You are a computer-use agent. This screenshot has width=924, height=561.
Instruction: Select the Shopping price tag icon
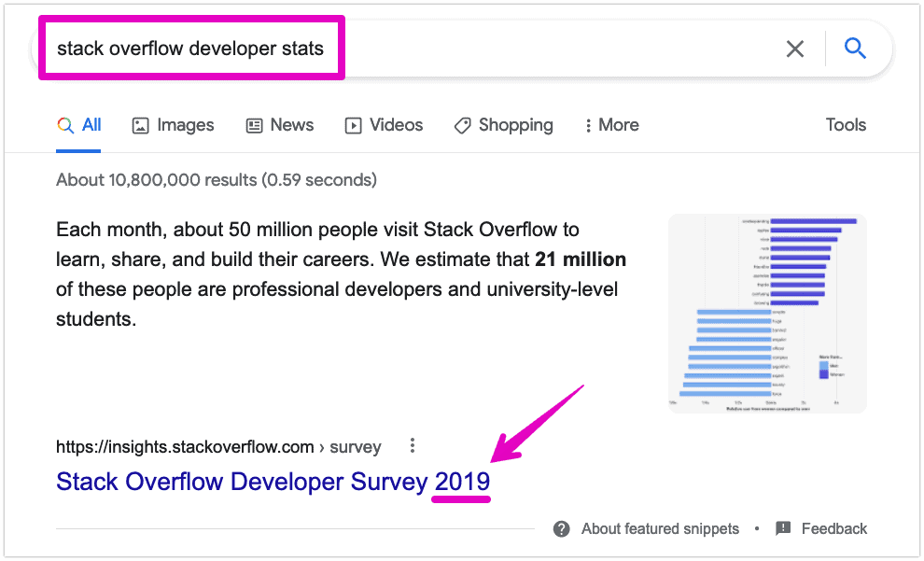point(463,124)
